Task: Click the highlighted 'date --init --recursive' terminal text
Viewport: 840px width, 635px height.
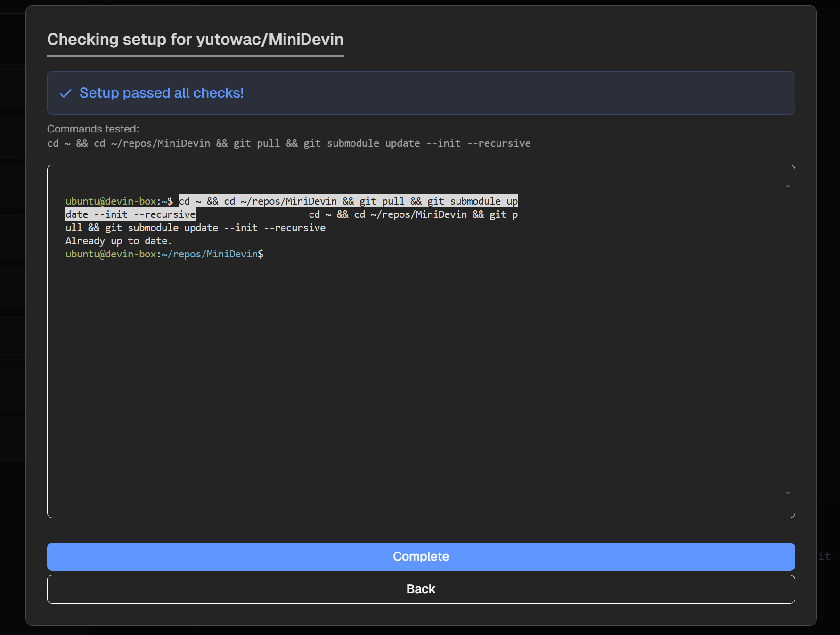Action: 130,214
